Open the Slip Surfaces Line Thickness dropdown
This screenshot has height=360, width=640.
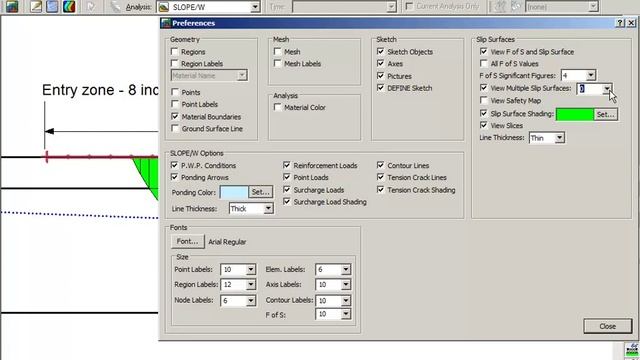pos(559,138)
